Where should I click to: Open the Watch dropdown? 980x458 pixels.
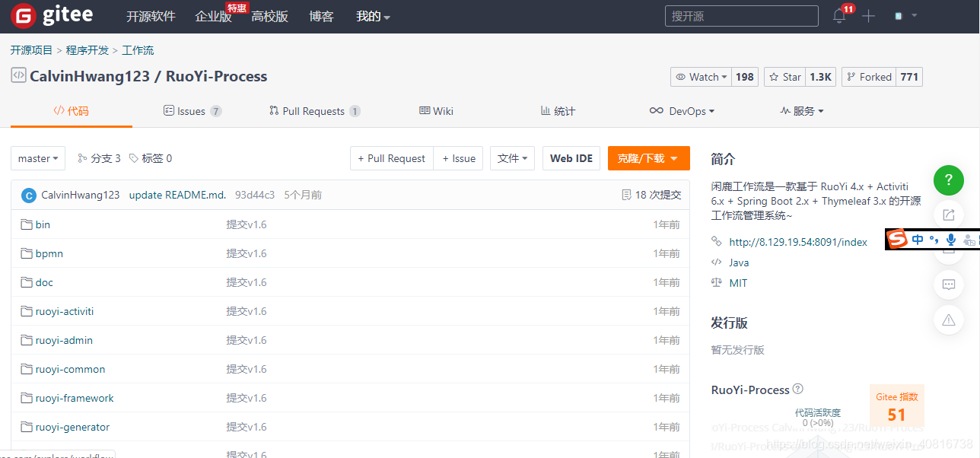(x=701, y=77)
